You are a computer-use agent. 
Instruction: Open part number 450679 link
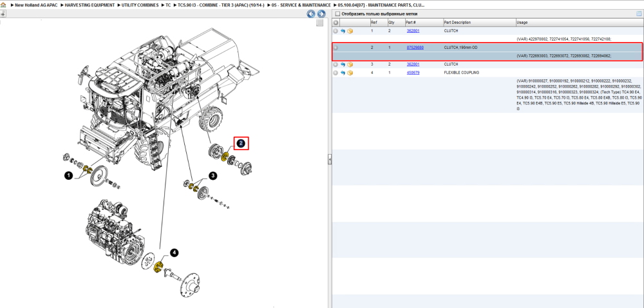(413, 73)
